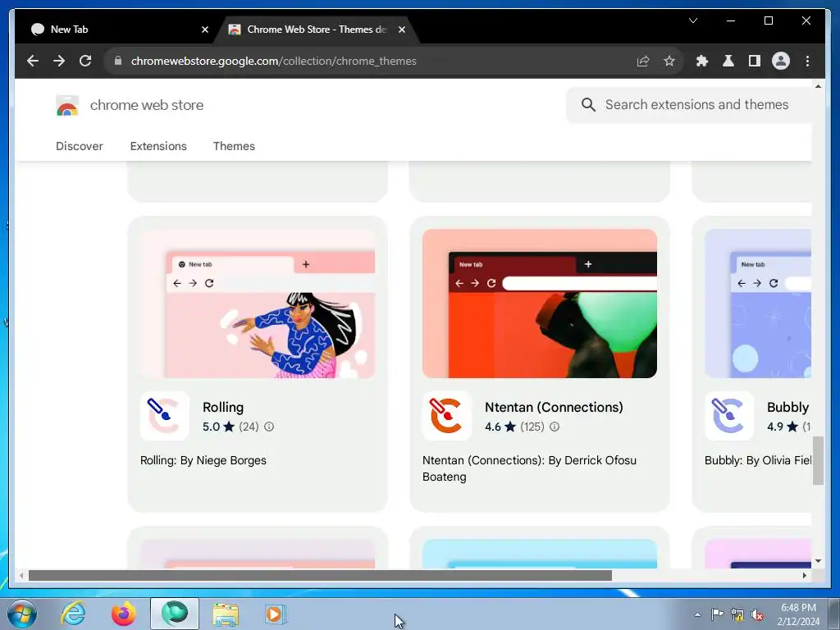Go forward using the browser forward arrow
The image size is (840, 630).
[x=59, y=61]
